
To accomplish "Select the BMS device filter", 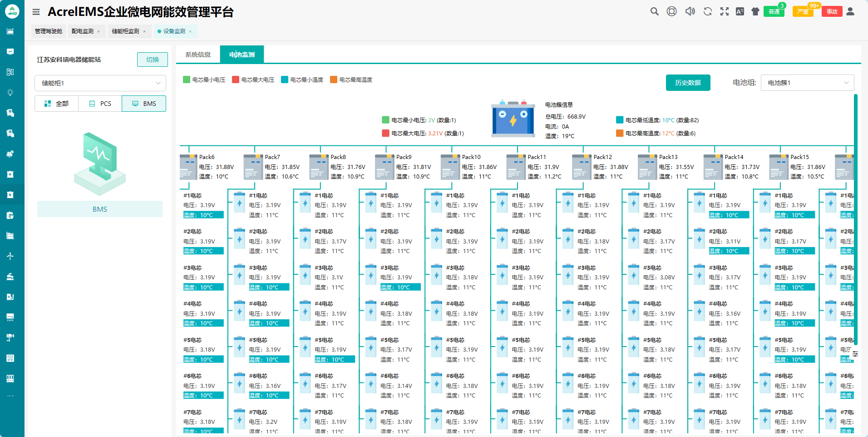I will pos(144,104).
